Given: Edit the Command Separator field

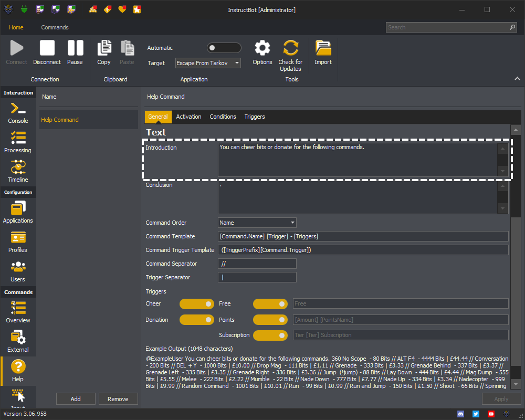Looking at the screenshot, I should pos(257,264).
